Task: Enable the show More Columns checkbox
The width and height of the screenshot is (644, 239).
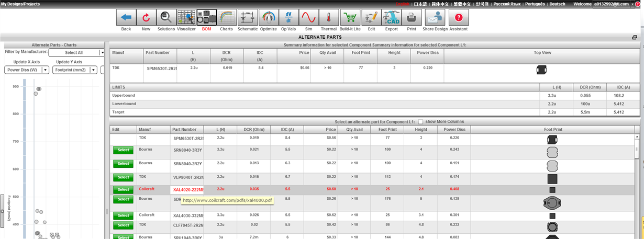Action: coord(420,121)
